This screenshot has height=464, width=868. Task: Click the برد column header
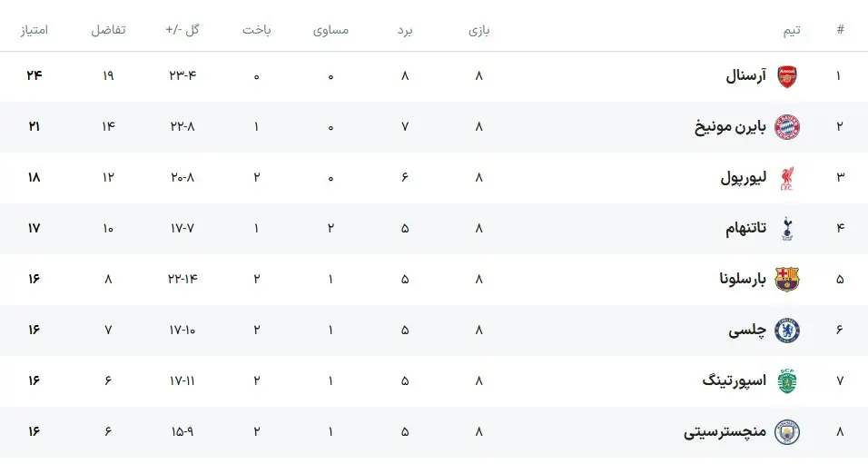405,29
